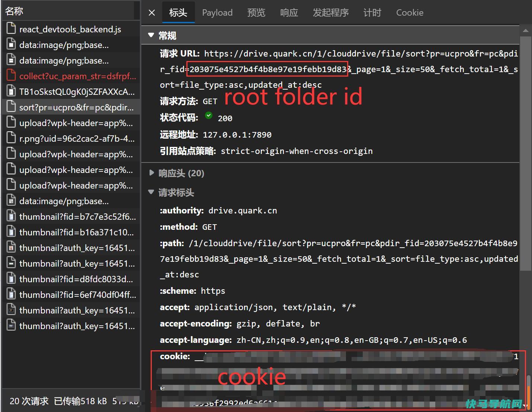
Task: Click the 请求 URL value text
Action: coord(339,69)
